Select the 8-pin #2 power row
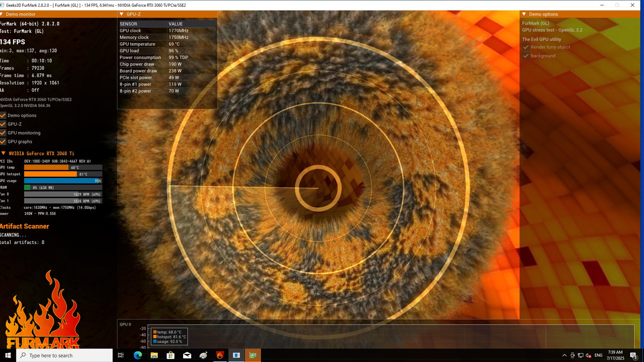Screen dimensions: 644x362 point(167,91)
